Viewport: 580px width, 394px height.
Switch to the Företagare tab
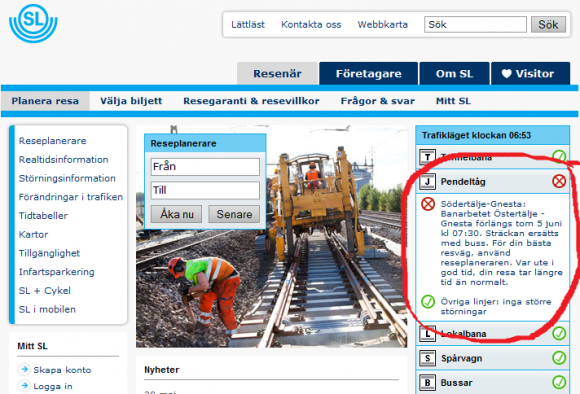coord(368,74)
